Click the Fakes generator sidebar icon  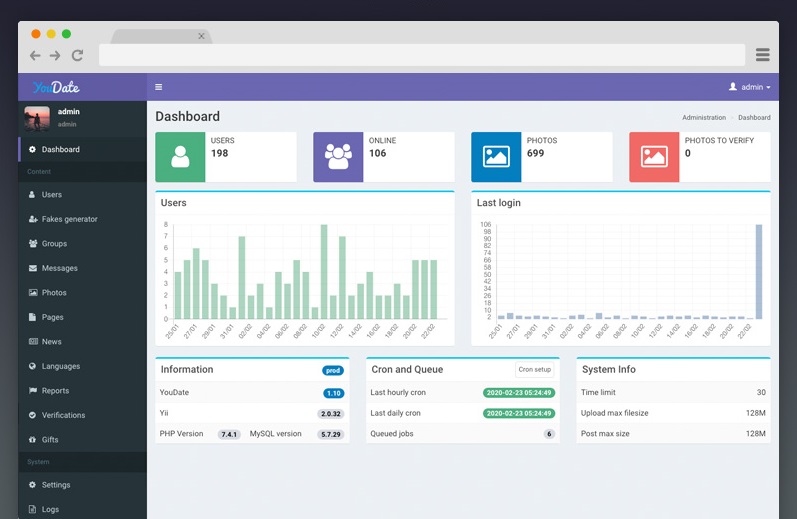[x=33, y=219]
